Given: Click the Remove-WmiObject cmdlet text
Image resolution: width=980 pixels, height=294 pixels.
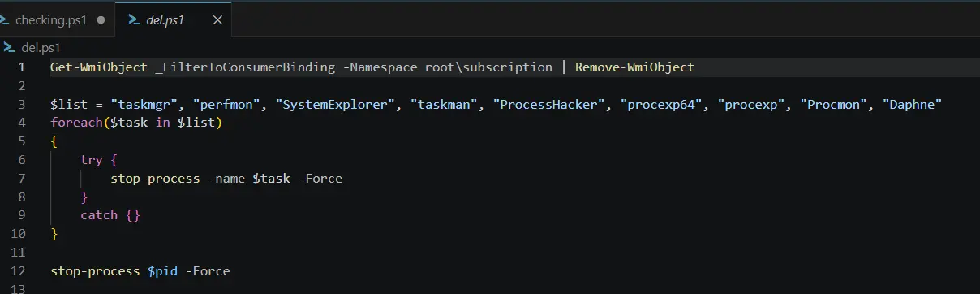Looking at the screenshot, I should coord(634,67).
